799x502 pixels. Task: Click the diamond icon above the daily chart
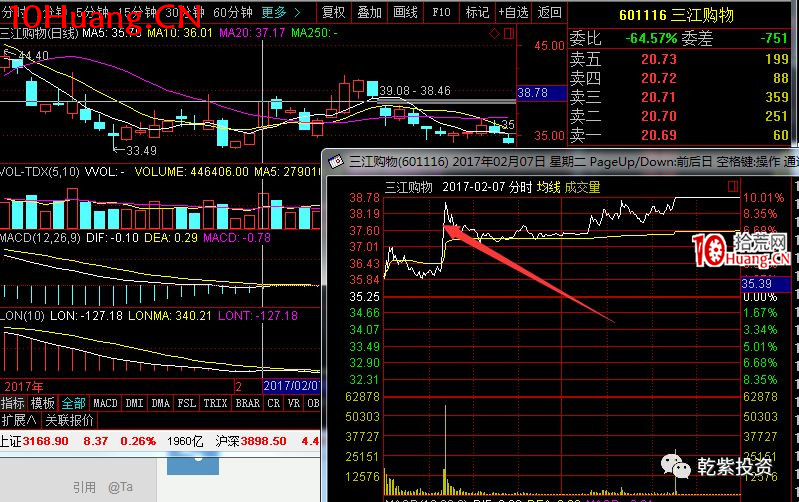click(494, 34)
